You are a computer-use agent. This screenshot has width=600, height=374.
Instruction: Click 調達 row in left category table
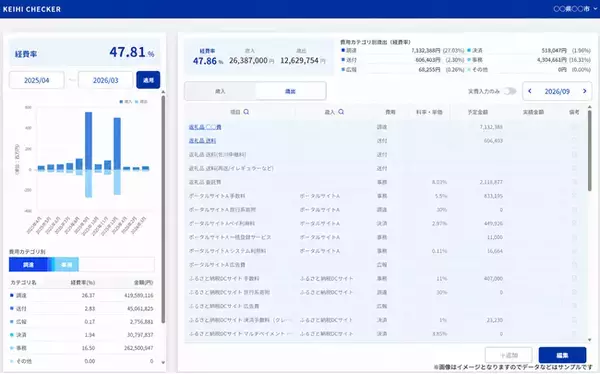tap(82, 296)
